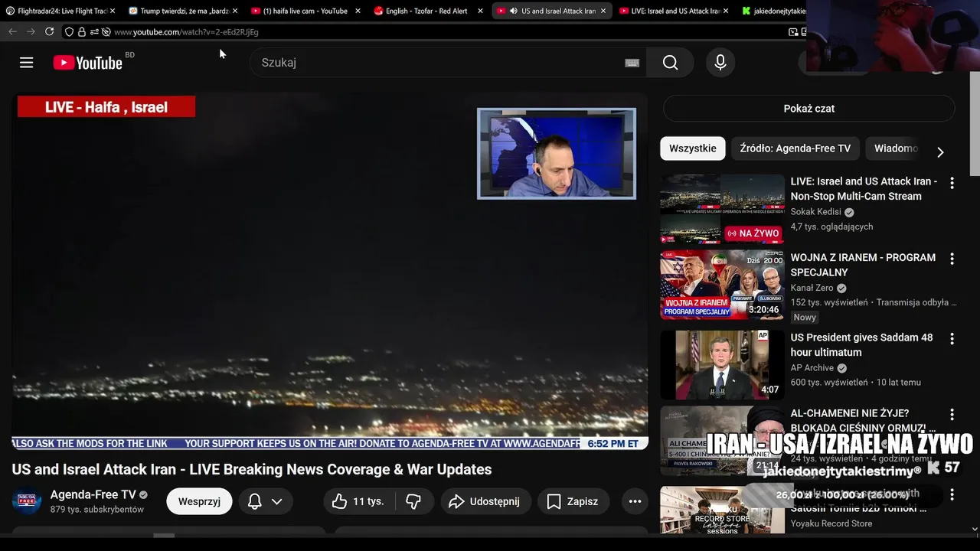Image resolution: width=980 pixels, height=551 pixels.
Task: Open options for Saddam ultimatum video
Action: (x=952, y=338)
